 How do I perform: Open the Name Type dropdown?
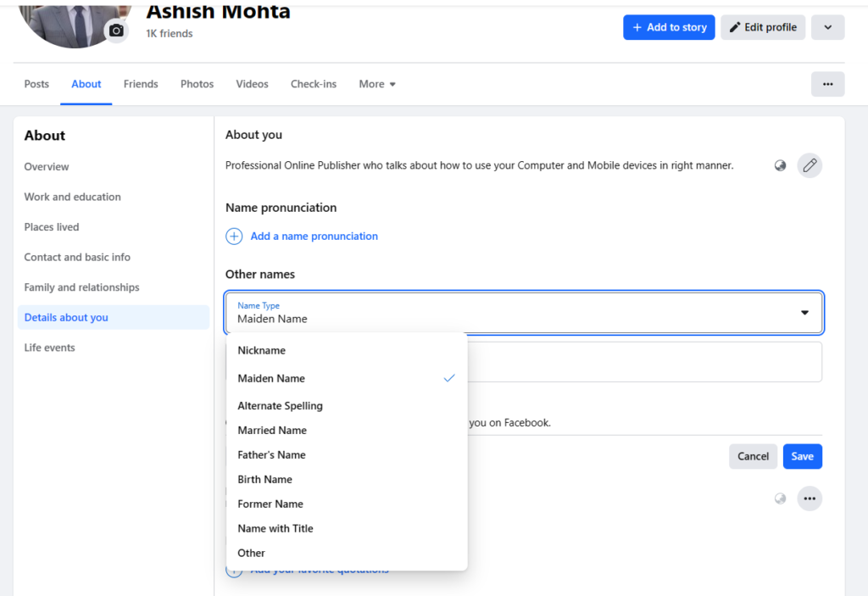(x=524, y=313)
